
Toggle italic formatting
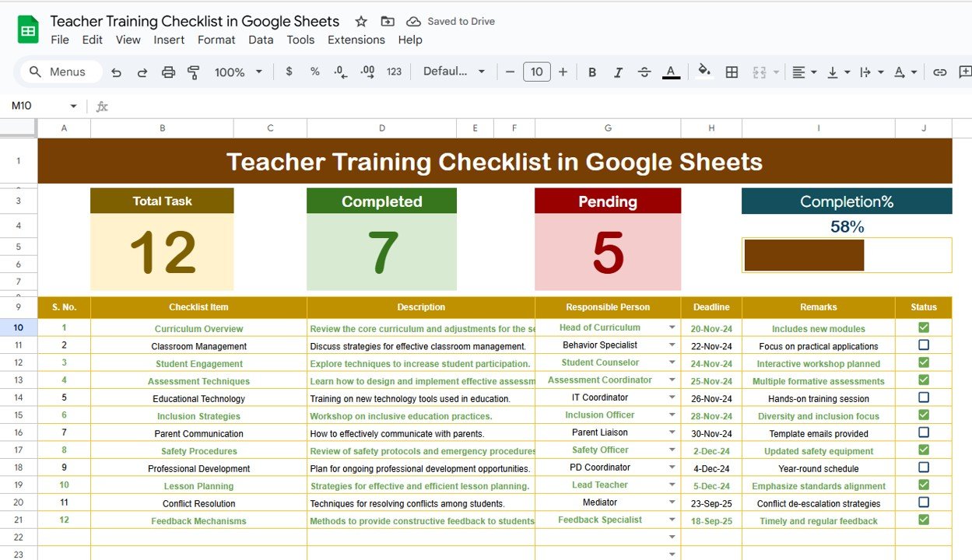click(x=618, y=72)
